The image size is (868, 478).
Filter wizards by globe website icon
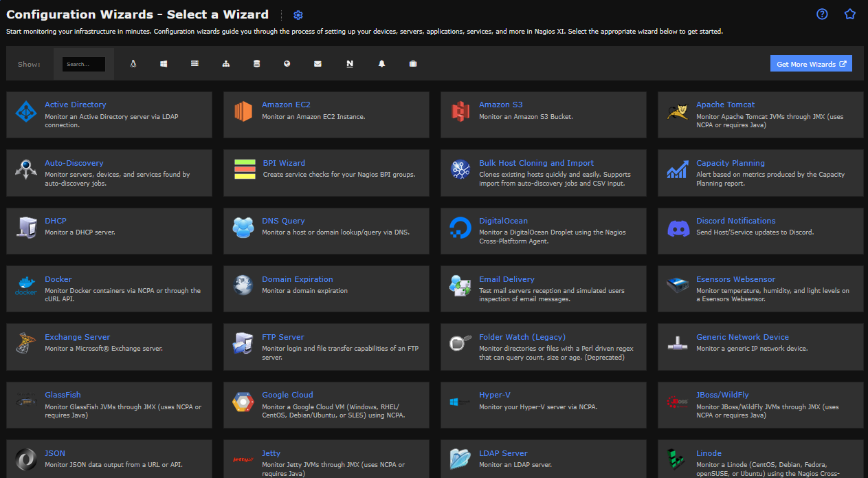tap(287, 64)
